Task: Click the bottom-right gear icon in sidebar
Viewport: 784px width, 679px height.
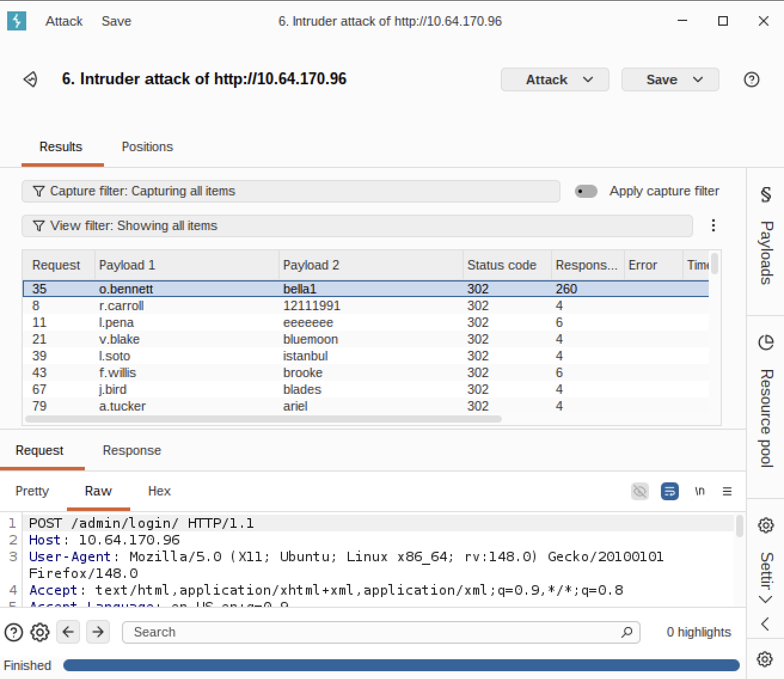Action: coord(765,659)
